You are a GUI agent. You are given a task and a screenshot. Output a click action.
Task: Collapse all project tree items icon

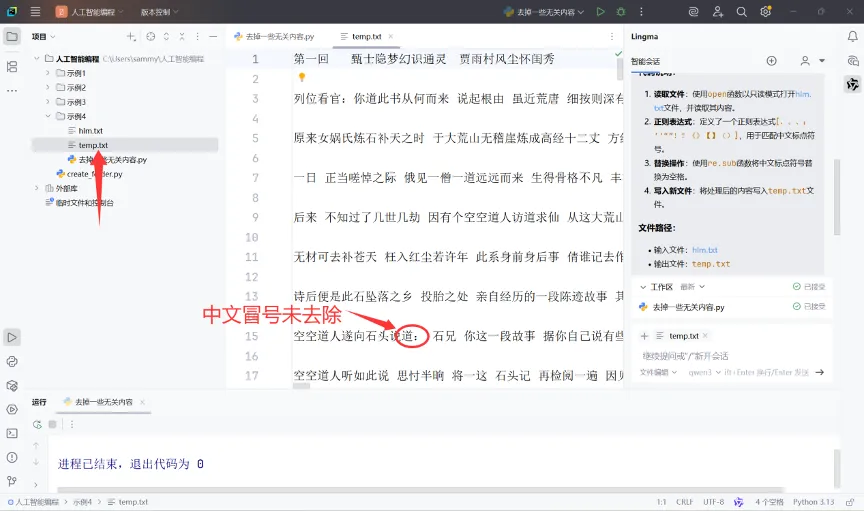(182, 36)
